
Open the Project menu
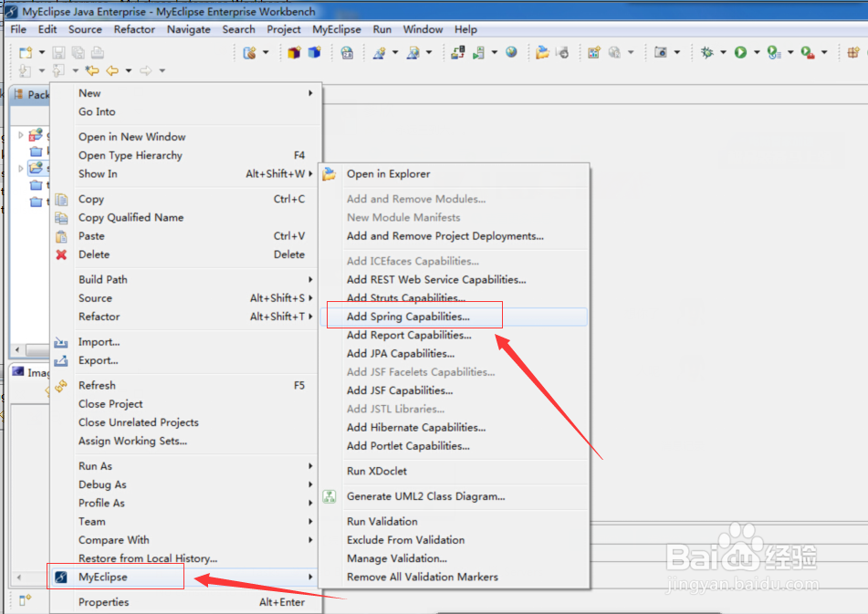tap(284, 29)
